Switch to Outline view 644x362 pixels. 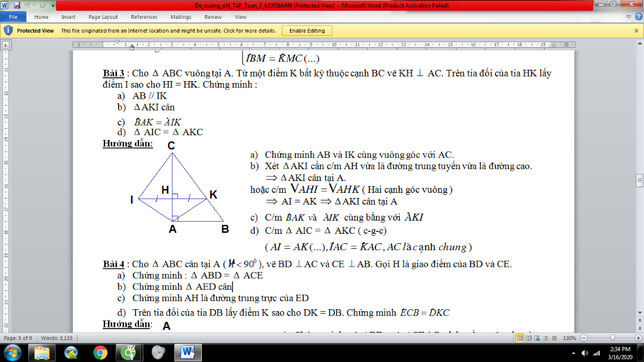pyautogui.click(x=545, y=338)
